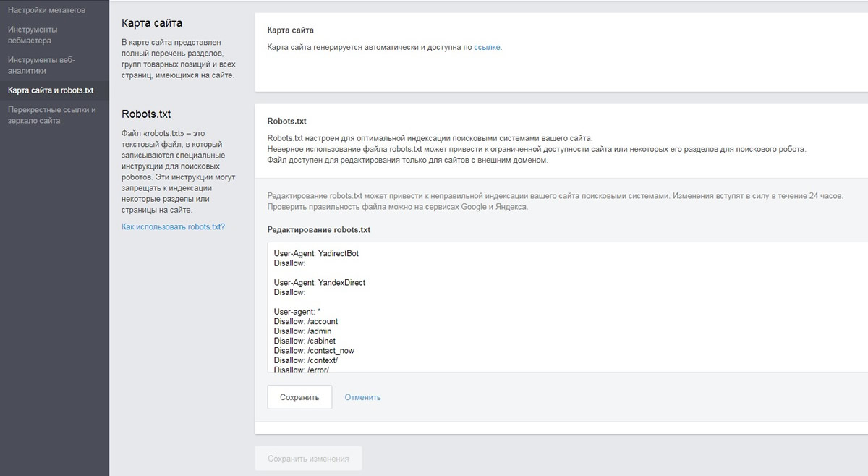Place cursor on the "User-Agent: YandexDirect" line
This screenshot has height=476, width=868.
click(x=318, y=283)
